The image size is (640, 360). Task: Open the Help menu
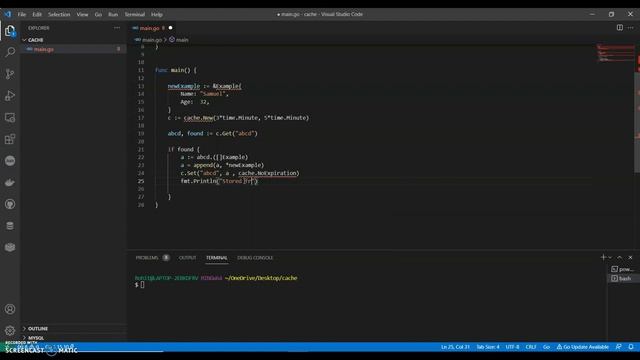(x=157, y=14)
